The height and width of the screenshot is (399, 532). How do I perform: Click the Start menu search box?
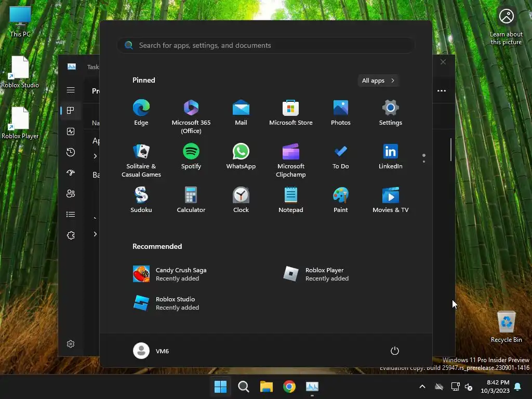click(x=266, y=45)
